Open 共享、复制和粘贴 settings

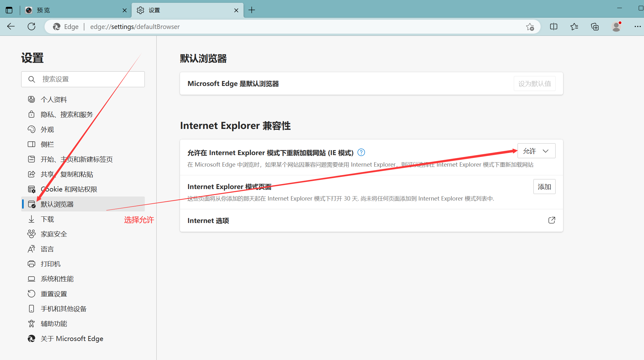83,174
